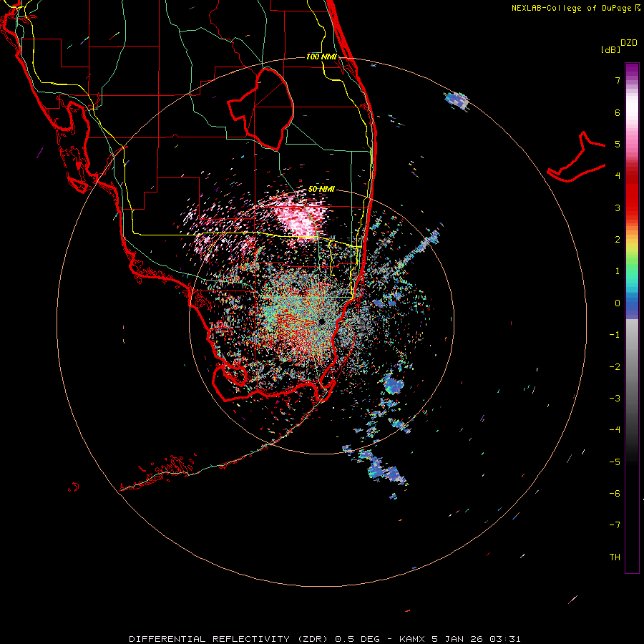Click the DZD legend title

coord(629,43)
